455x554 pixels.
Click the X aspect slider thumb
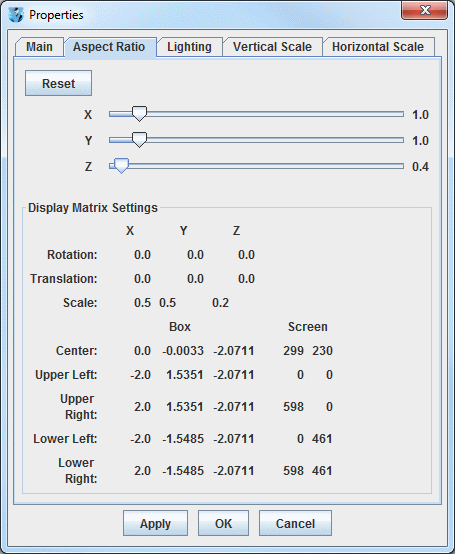(x=139, y=114)
